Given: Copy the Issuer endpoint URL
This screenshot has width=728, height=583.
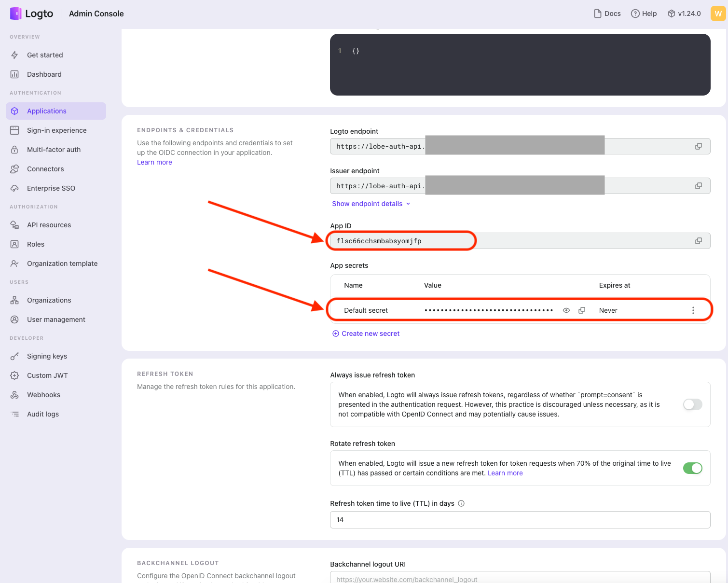Looking at the screenshot, I should (698, 186).
